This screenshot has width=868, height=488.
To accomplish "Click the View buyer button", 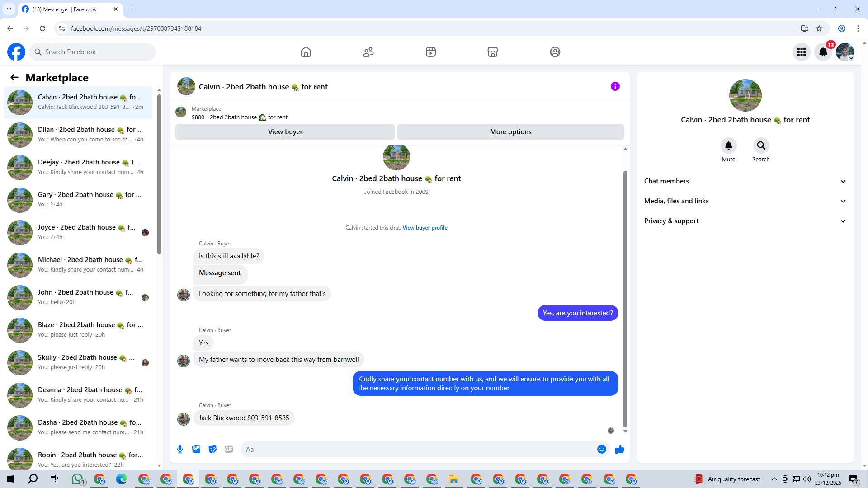I will pyautogui.click(x=285, y=132).
